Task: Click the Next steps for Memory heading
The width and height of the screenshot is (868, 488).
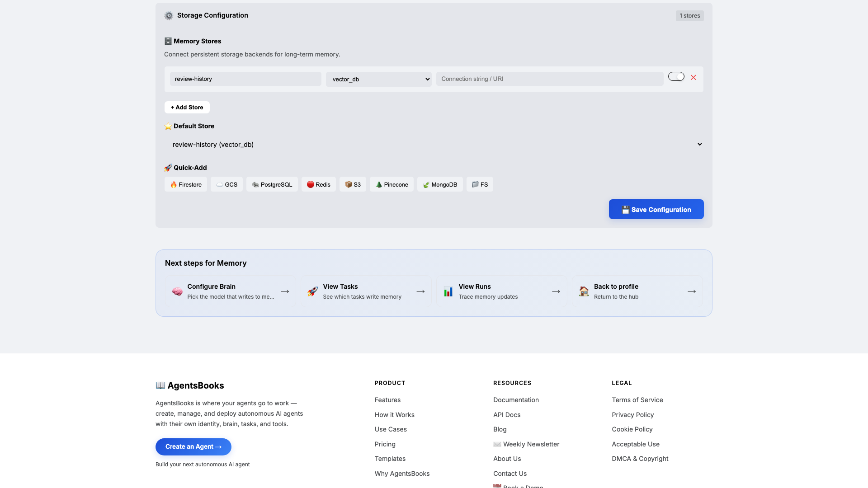Action: pyautogui.click(x=206, y=263)
